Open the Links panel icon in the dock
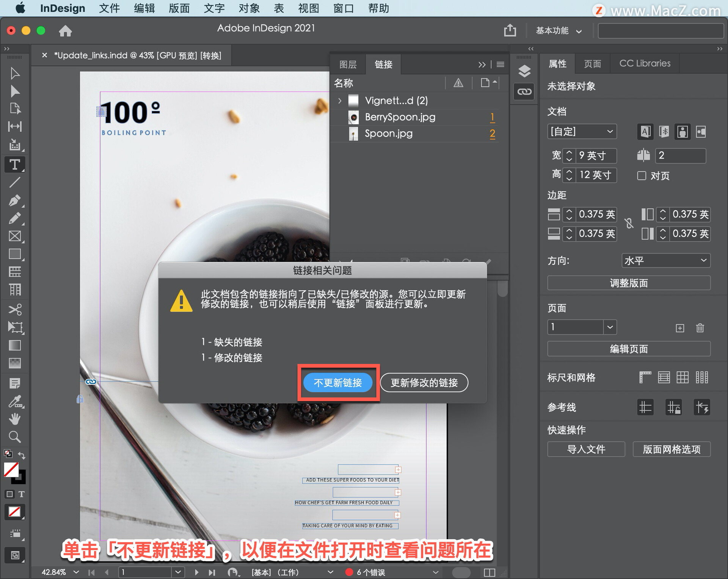Viewport: 728px width, 579px height. coord(524,91)
